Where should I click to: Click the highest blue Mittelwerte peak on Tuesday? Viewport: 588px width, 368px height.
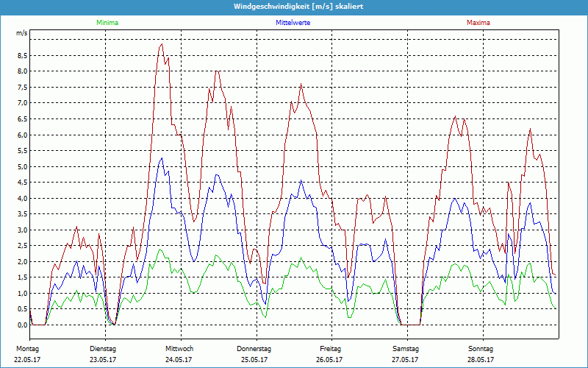coord(162,158)
